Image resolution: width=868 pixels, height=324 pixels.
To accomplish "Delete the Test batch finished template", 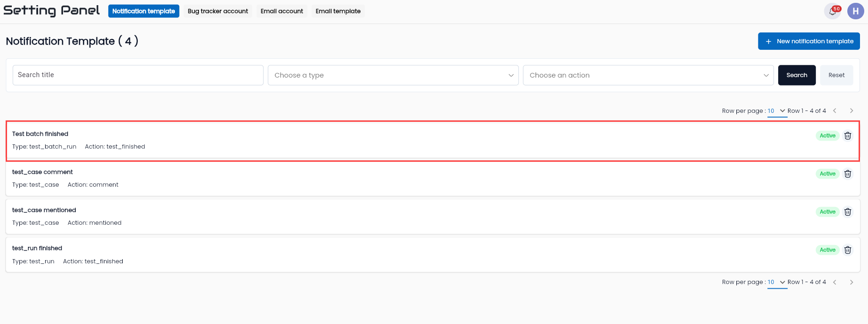I will 847,136.
